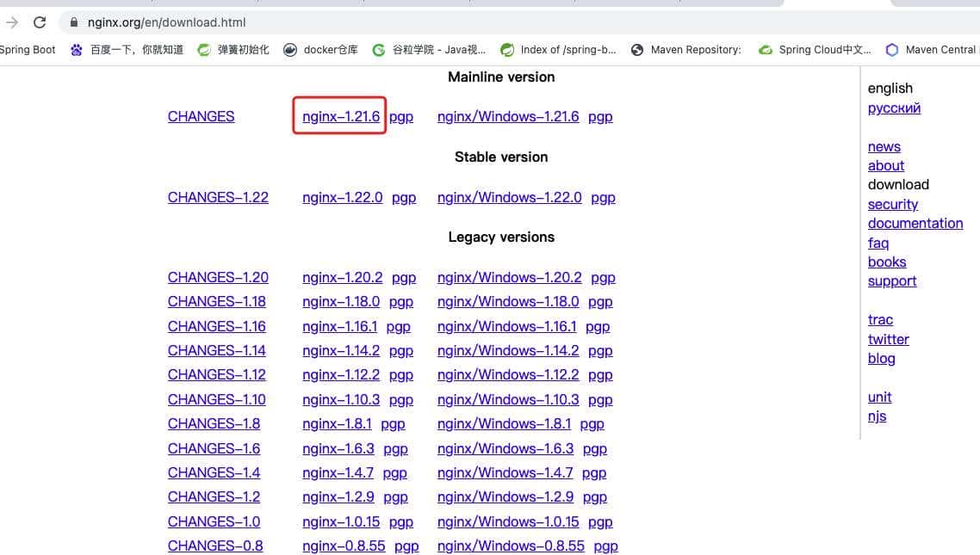Visit the nginx twitter link

coord(888,339)
